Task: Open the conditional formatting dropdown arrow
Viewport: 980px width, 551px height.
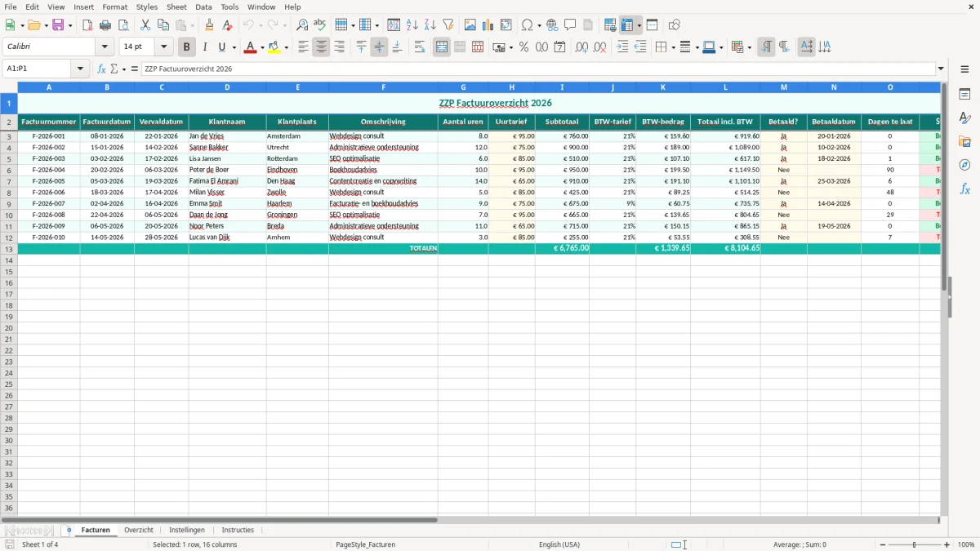Action: [749, 47]
